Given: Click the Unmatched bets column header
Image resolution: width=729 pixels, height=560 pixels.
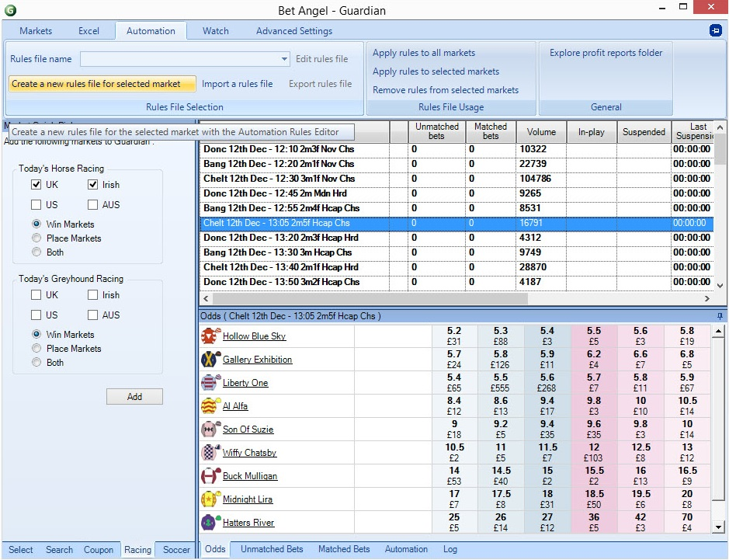Looking at the screenshot, I should pyautogui.click(x=436, y=131).
